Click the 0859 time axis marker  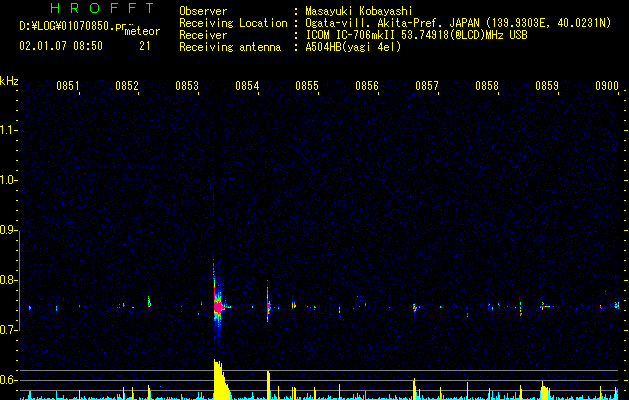coord(547,85)
